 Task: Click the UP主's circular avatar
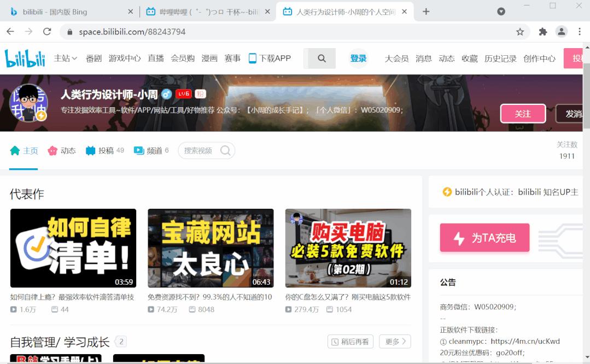[30, 102]
